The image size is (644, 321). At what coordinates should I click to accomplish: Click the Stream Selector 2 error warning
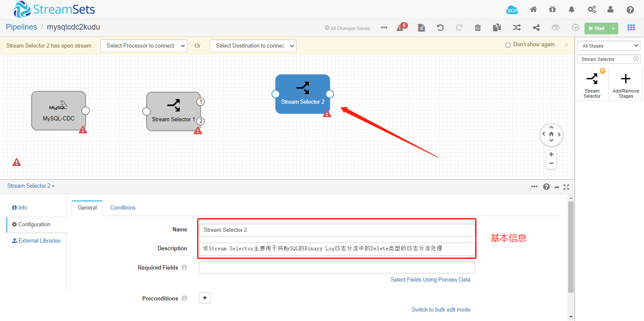[x=327, y=113]
